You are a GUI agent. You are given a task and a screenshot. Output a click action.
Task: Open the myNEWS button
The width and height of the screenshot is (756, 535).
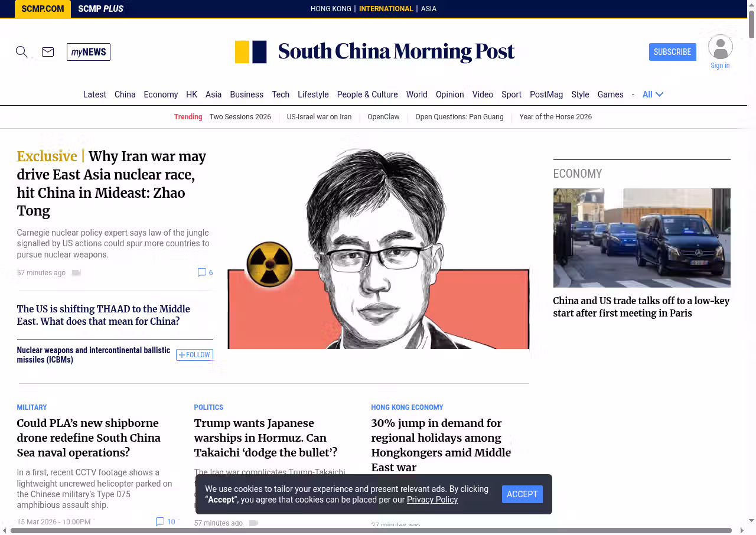coord(89,52)
